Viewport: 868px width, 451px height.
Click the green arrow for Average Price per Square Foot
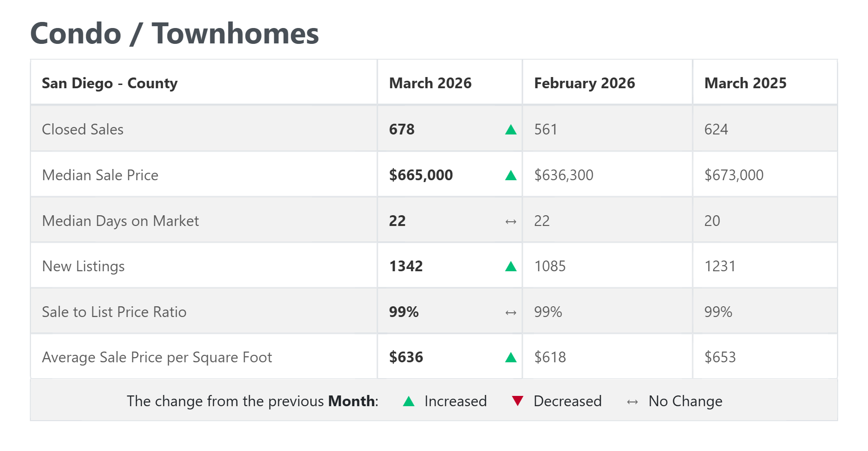511,358
